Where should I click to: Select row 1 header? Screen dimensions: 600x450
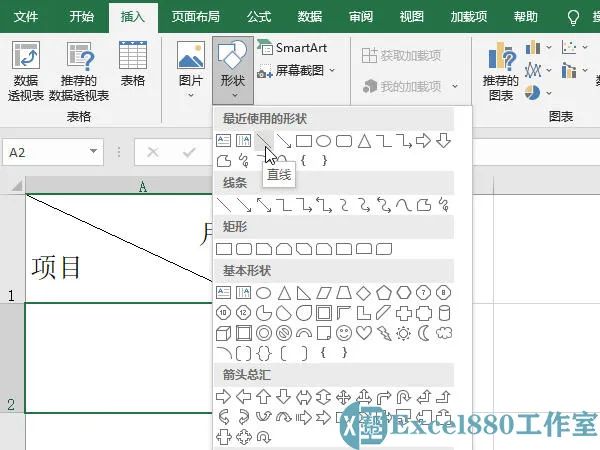12,248
